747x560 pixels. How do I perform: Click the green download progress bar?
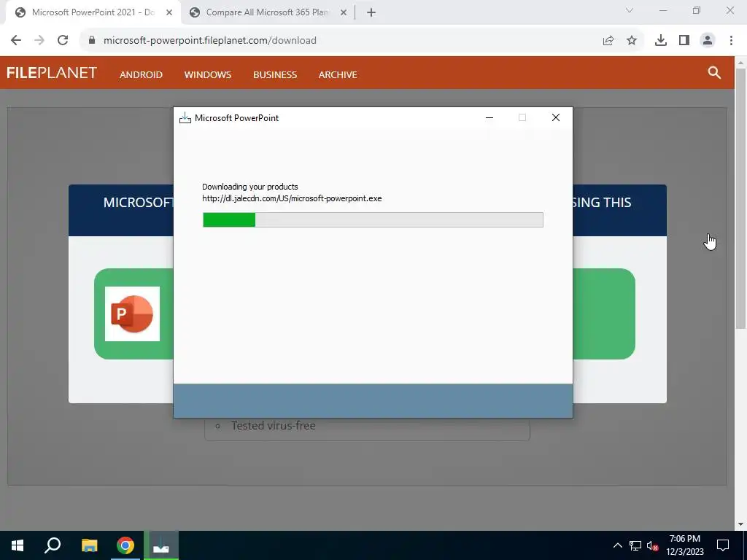coord(373,219)
